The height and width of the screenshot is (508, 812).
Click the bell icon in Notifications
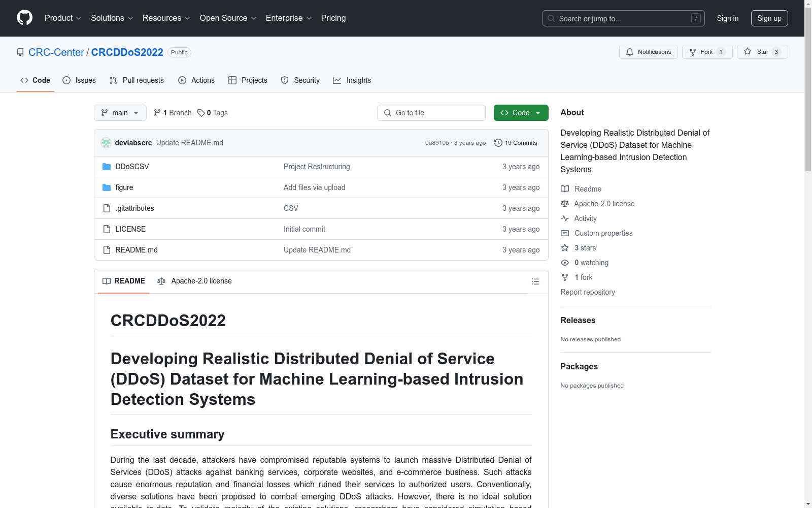click(630, 52)
